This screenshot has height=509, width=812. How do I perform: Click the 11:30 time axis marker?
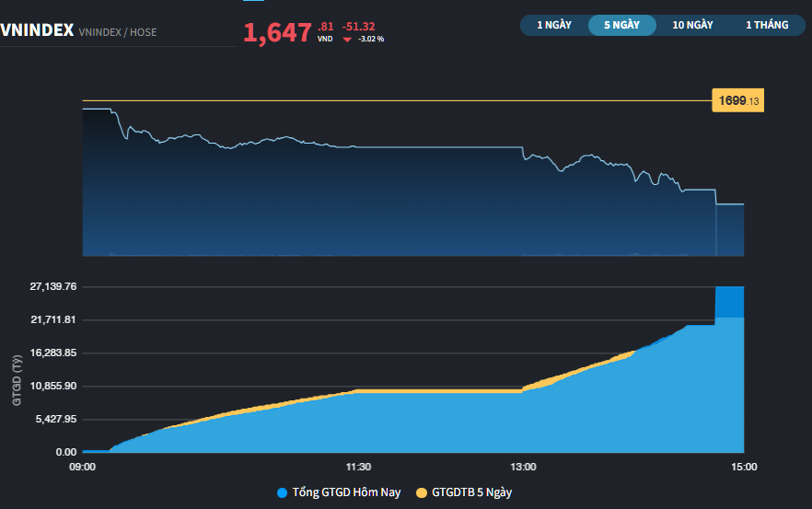click(x=358, y=467)
